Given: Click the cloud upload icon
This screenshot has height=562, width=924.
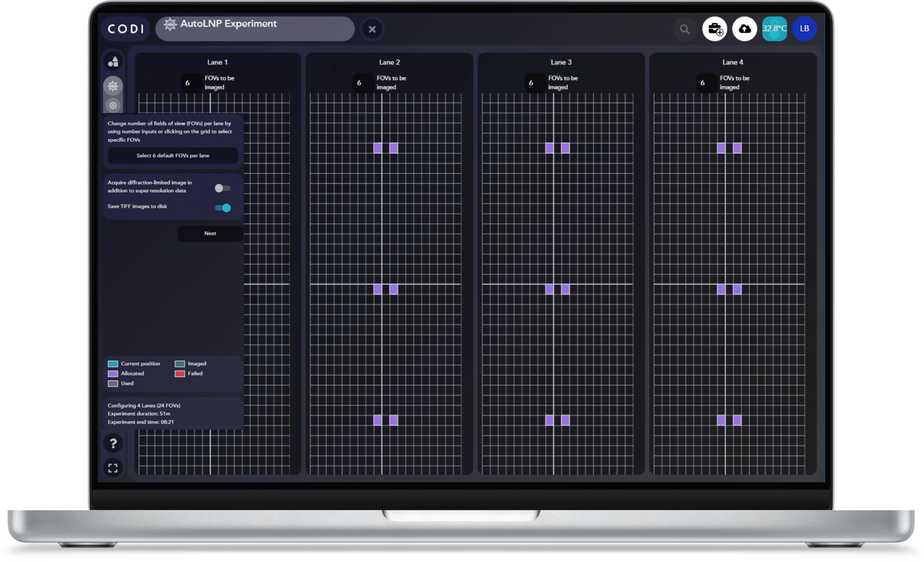Looking at the screenshot, I should click(744, 29).
